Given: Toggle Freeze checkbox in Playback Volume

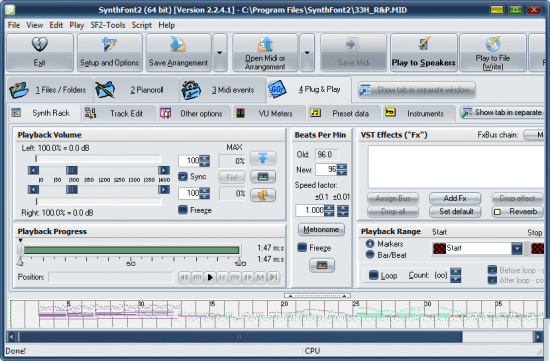Looking at the screenshot, I should pyautogui.click(x=183, y=210).
